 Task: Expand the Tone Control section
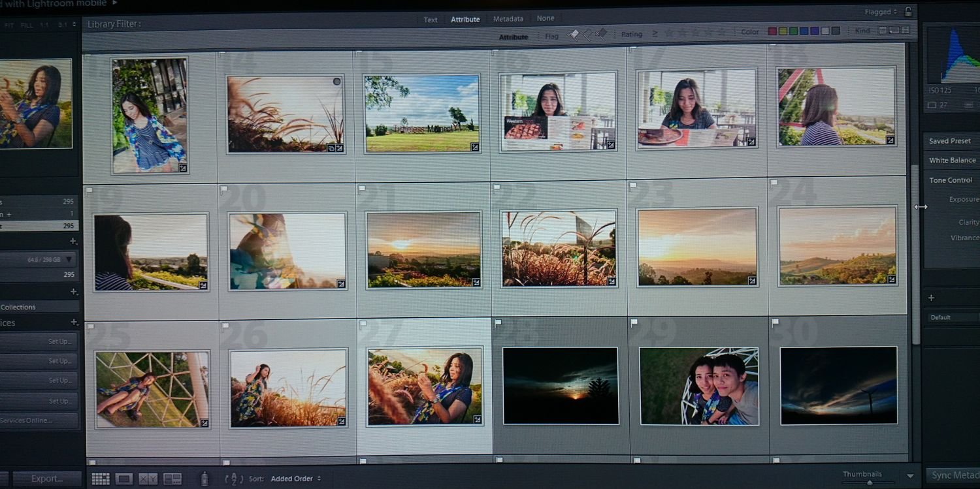pyautogui.click(x=952, y=180)
